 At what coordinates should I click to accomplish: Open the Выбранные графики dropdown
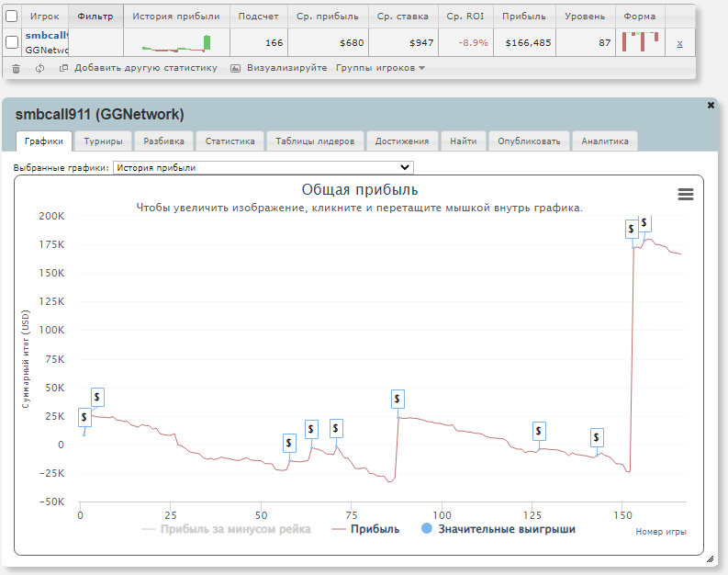263,168
